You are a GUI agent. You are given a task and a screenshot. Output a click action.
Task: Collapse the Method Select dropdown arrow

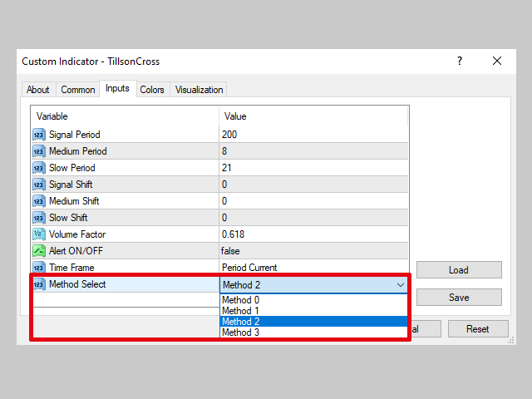(401, 285)
